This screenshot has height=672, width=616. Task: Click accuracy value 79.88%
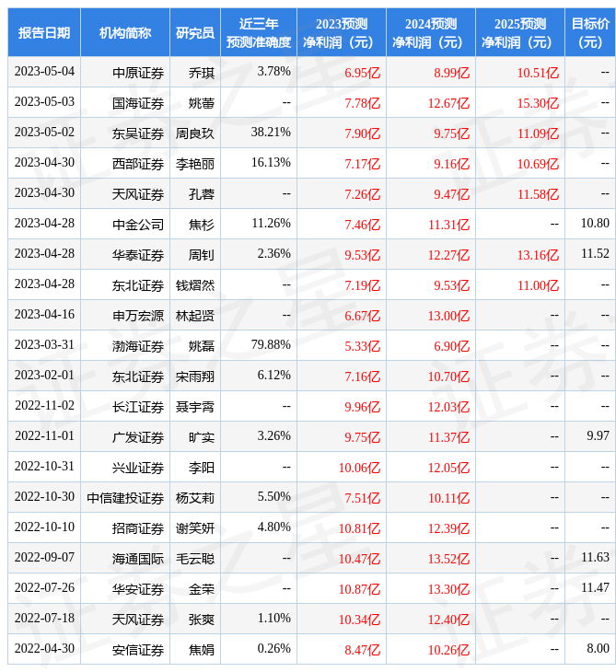pos(271,345)
